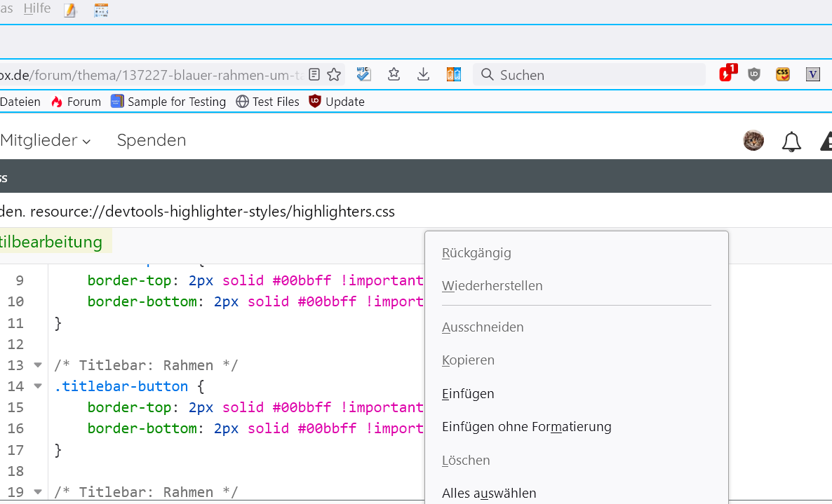Choose Einfügen ohne Formatierung menu entry
Viewport: 832px width, 504px height.
(526, 426)
